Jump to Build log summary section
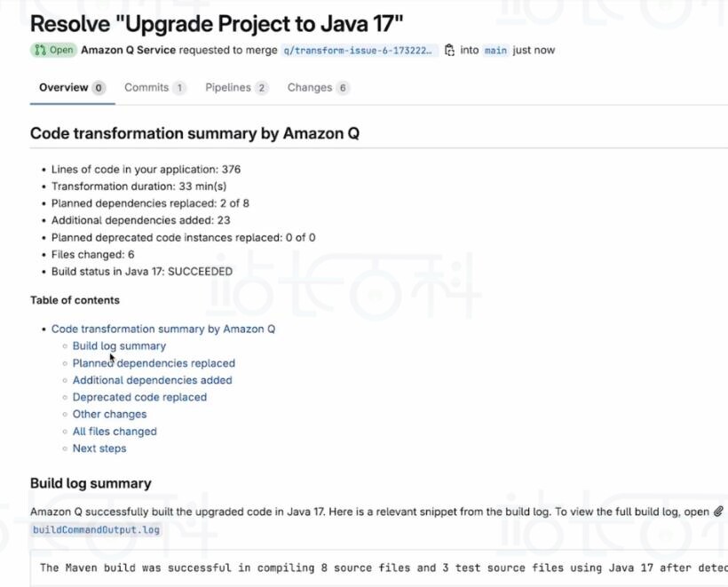Viewport: 728px width, 587px height. pyautogui.click(x=119, y=346)
